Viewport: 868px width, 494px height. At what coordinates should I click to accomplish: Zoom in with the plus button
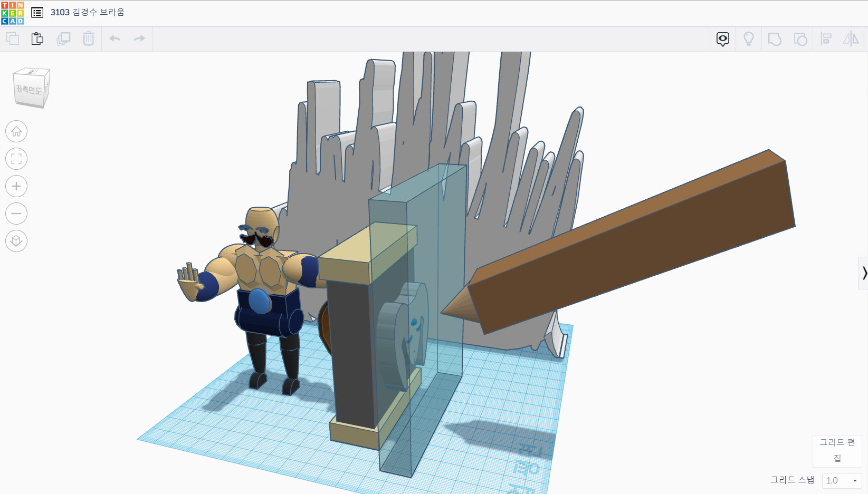tap(16, 186)
